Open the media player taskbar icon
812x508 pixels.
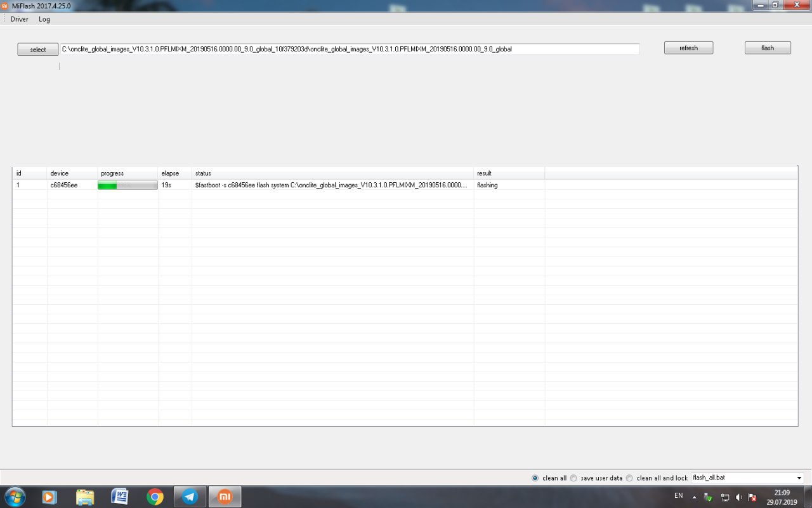coord(49,497)
